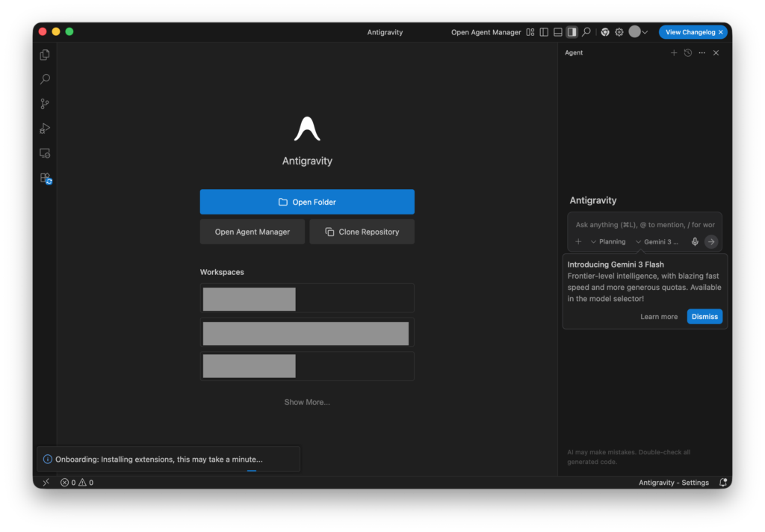The width and height of the screenshot is (765, 532).
Task: Open the Run and Debug view
Action: click(x=45, y=129)
